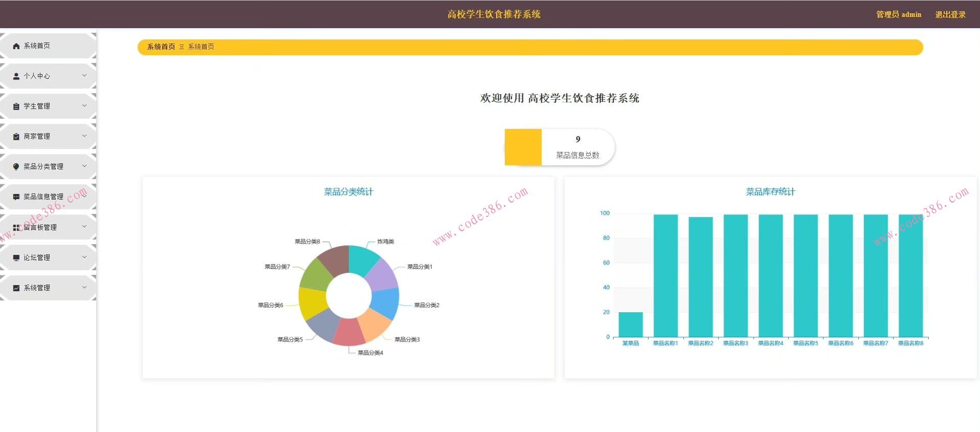This screenshot has height=432, width=980.
Task: Click the yellow square on the stat card
Action: (523, 147)
